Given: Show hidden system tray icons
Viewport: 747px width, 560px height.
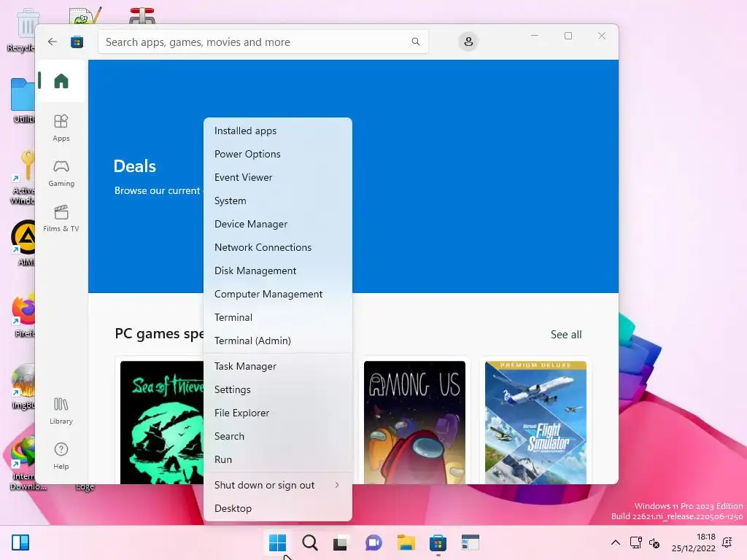Looking at the screenshot, I should tap(616, 542).
